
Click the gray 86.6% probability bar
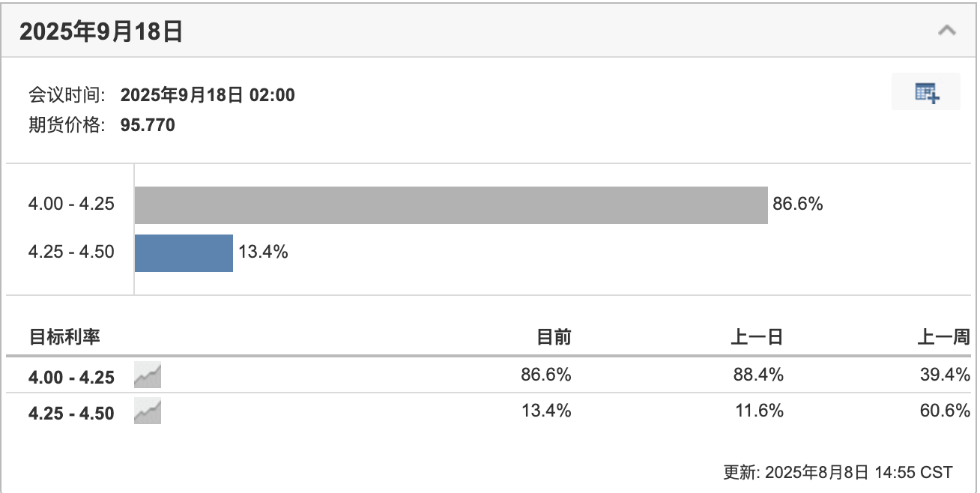tap(450, 203)
